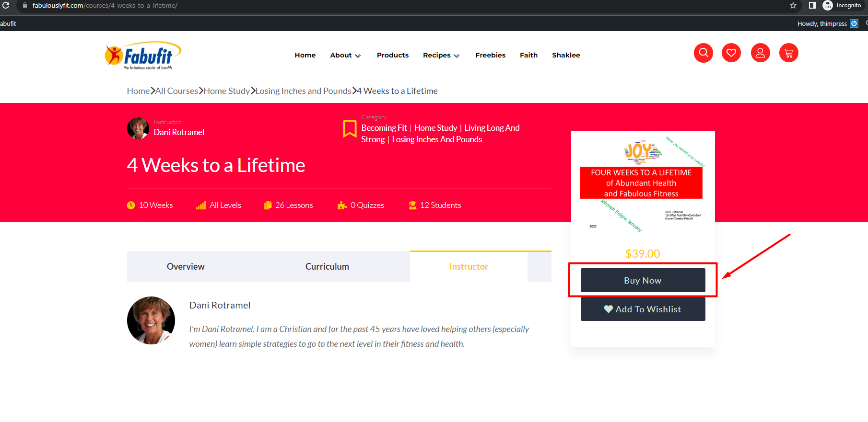Screen dimensions: 868x422
Task: Click Dani Rotramel large profile photo
Action: pyautogui.click(x=151, y=320)
